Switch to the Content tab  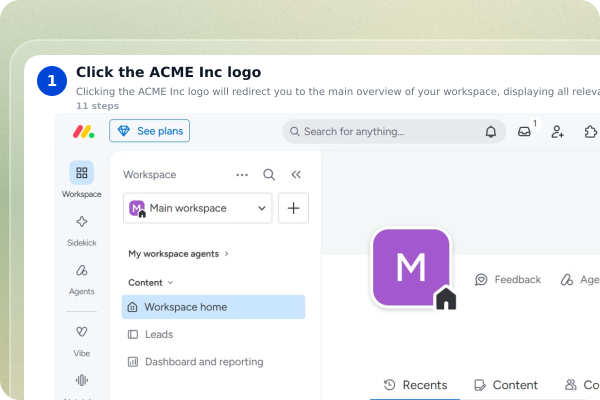click(505, 385)
